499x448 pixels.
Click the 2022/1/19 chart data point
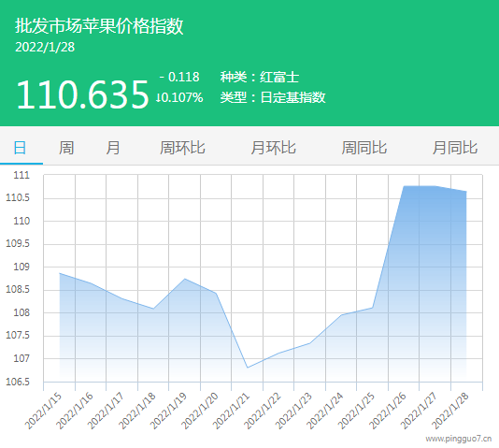coord(185,279)
